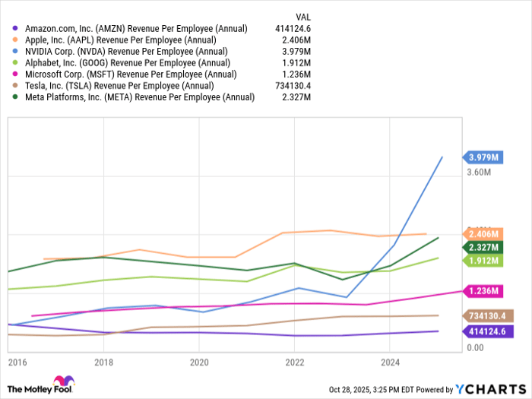This screenshot has height=399, width=532.
Task: Click the purple 414124.6 flag
Action: pos(488,331)
